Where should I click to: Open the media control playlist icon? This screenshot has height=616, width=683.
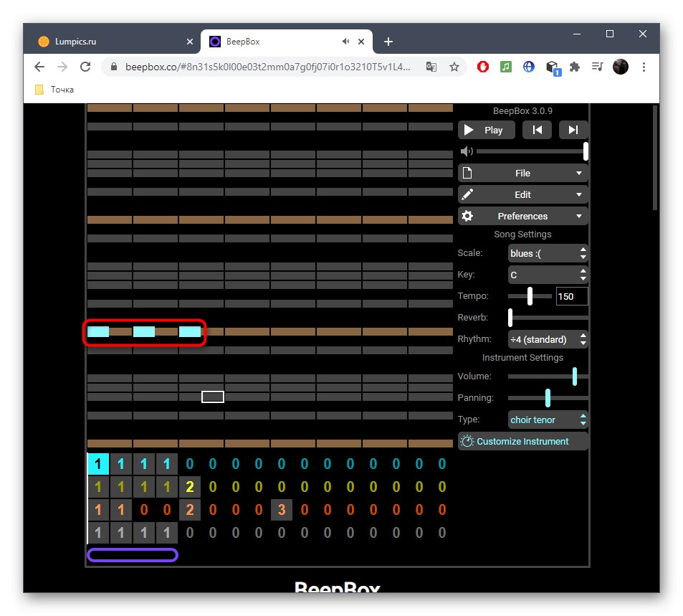coord(598,67)
